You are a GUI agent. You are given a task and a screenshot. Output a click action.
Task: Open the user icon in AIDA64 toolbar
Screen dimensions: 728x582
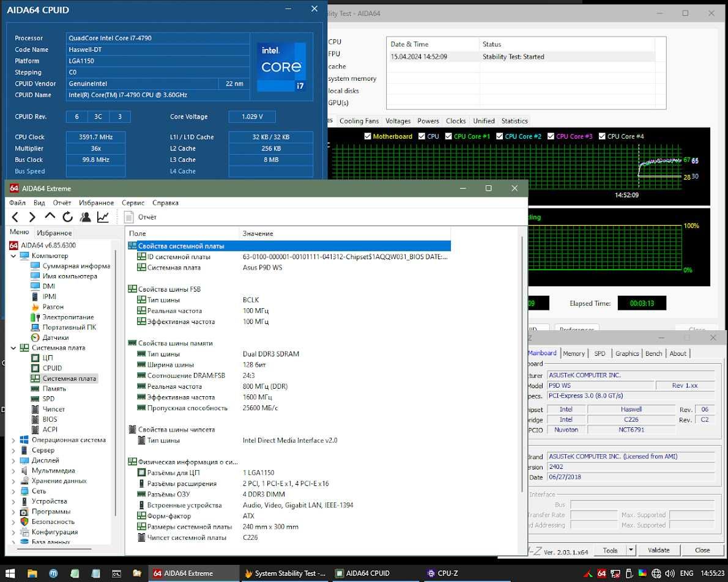pos(86,217)
